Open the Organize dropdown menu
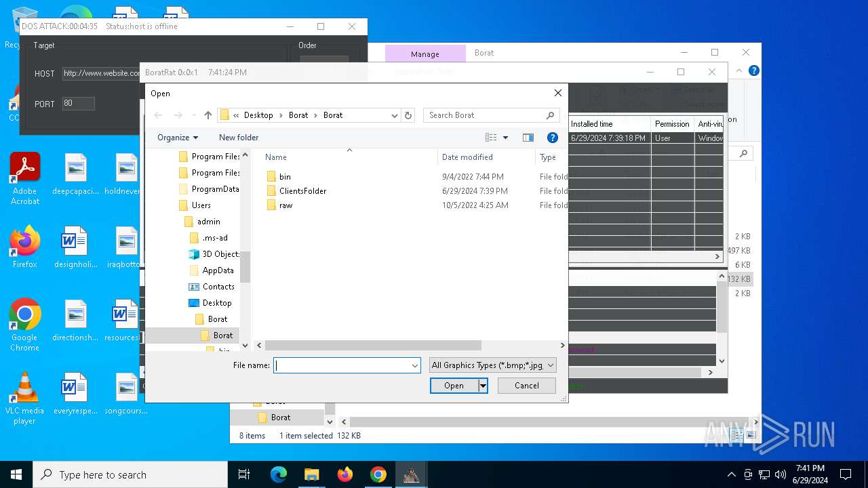868x488 pixels. 178,138
